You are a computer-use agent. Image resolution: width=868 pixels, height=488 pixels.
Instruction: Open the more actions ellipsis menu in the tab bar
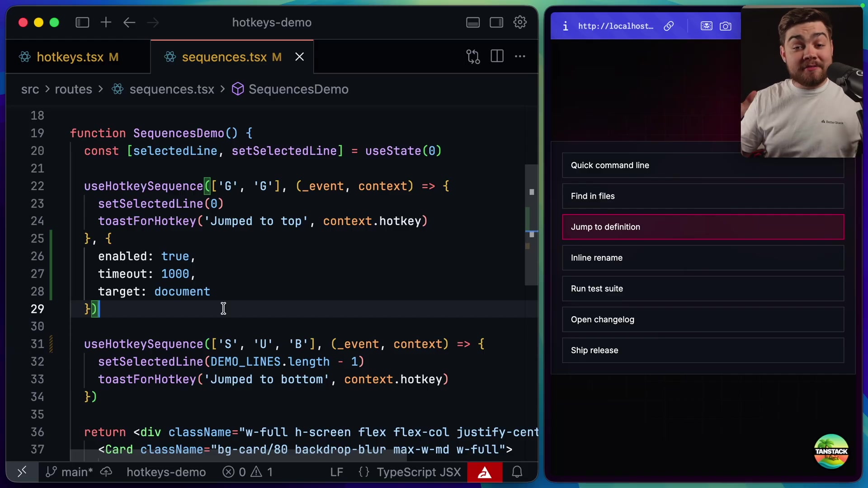tap(519, 56)
